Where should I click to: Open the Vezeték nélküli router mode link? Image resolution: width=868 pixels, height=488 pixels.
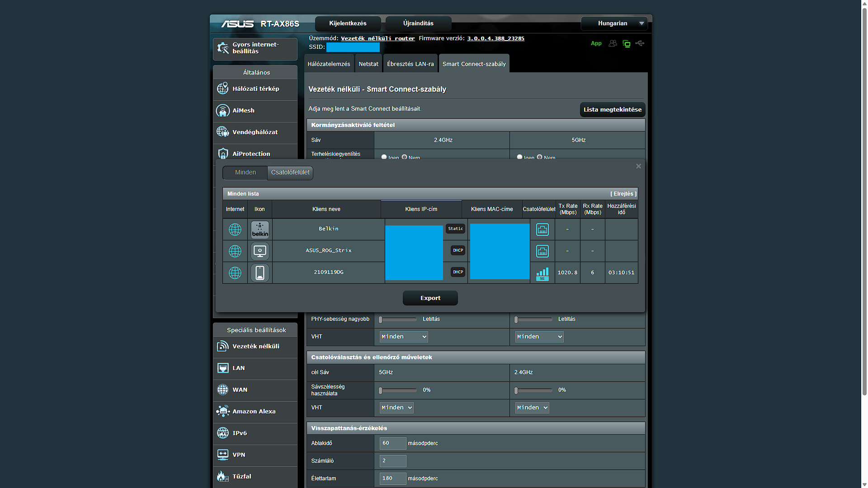pos(377,38)
